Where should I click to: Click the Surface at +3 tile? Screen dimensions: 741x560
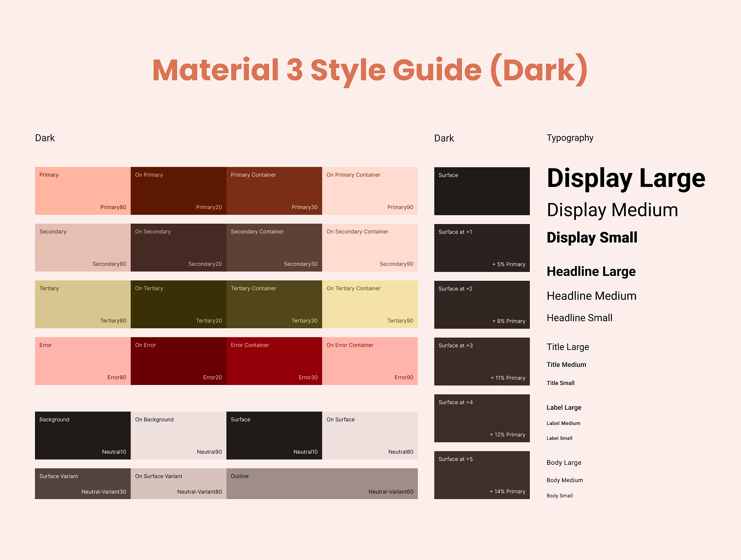tap(482, 362)
